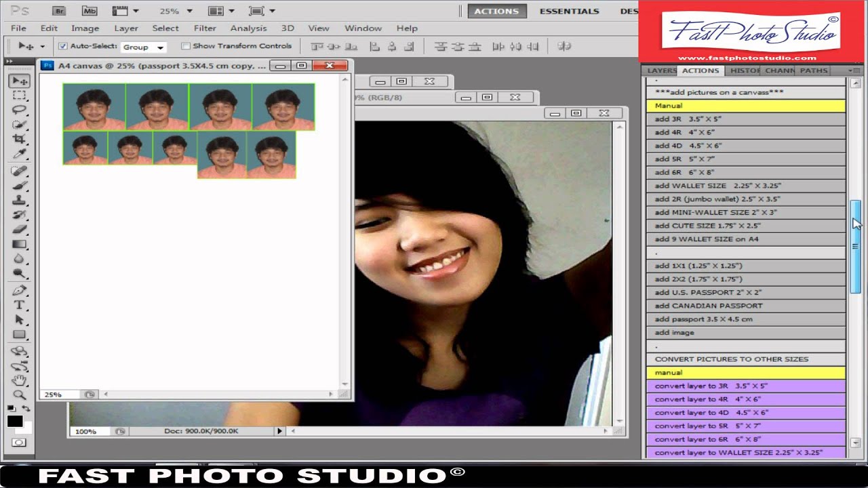Select the Horizontal Type tool
The height and width of the screenshot is (488, 868).
click(19, 305)
